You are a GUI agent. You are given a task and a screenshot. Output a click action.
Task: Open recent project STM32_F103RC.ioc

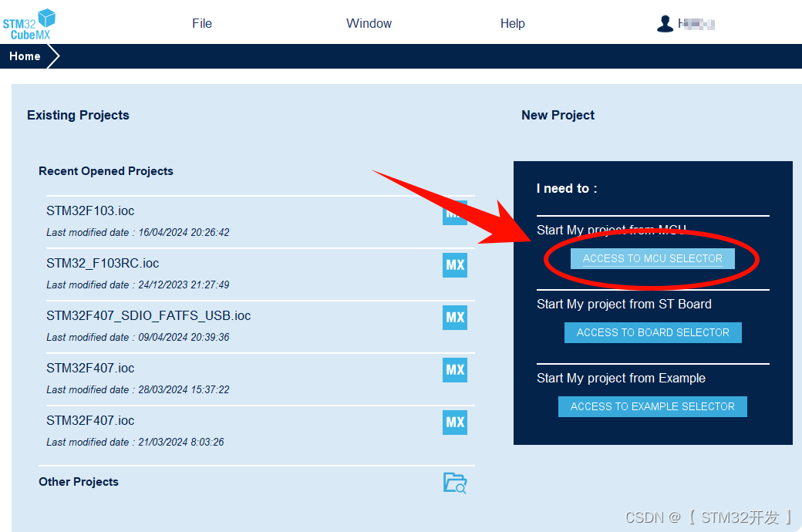tap(103, 264)
